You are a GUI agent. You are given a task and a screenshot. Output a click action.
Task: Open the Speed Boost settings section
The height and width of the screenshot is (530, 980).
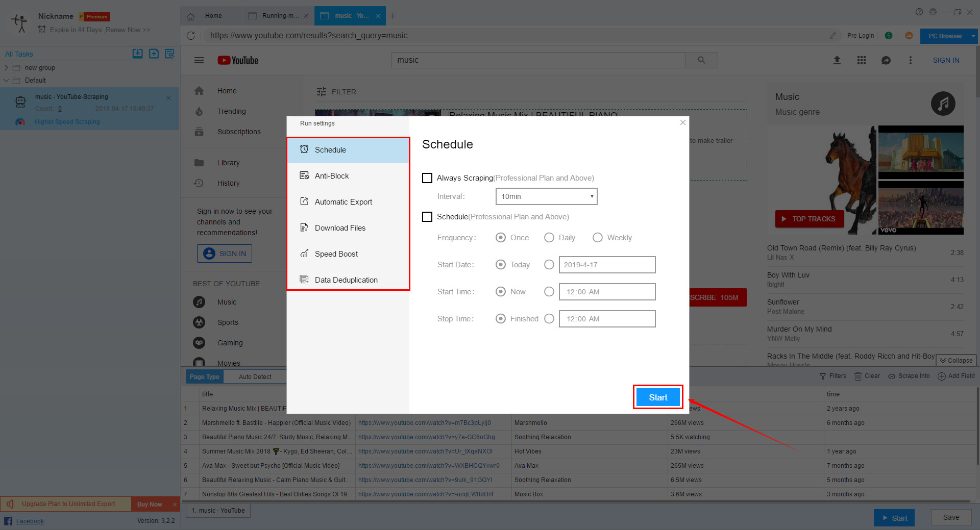click(x=348, y=254)
